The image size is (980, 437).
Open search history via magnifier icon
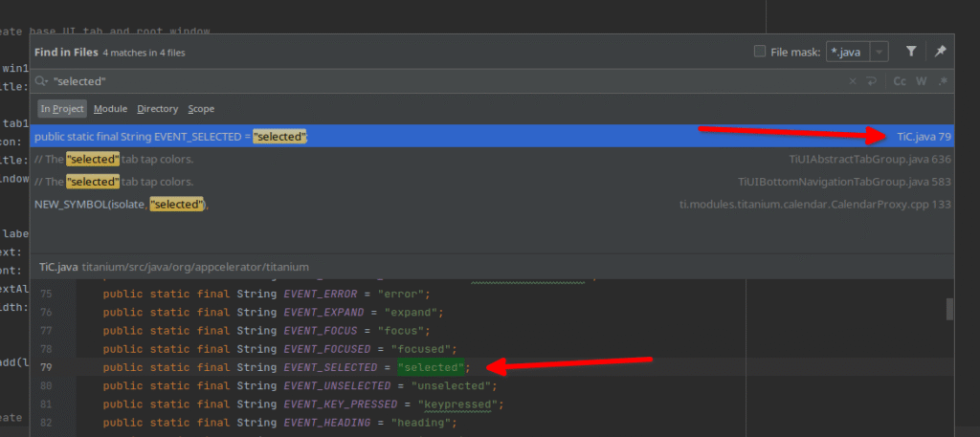pyautogui.click(x=42, y=82)
